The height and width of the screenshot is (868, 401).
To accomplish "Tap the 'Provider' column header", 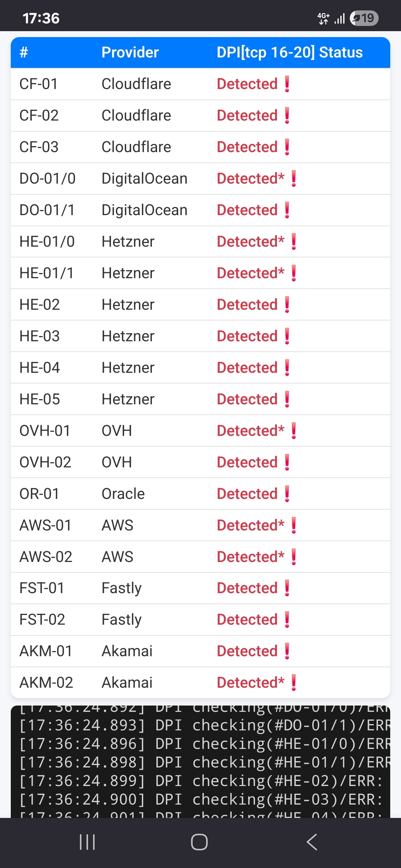I will [x=130, y=52].
